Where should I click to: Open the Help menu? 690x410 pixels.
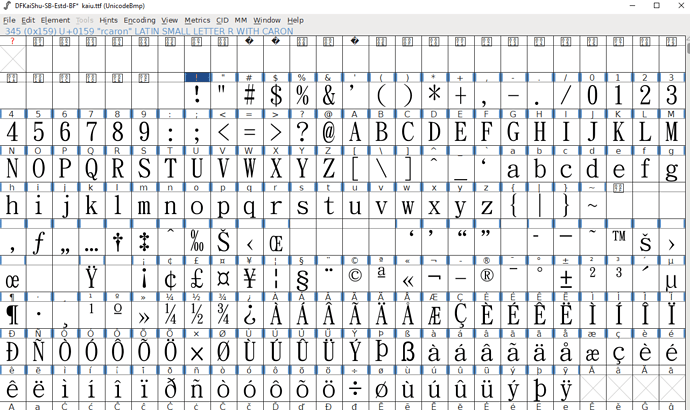pos(295,20)
